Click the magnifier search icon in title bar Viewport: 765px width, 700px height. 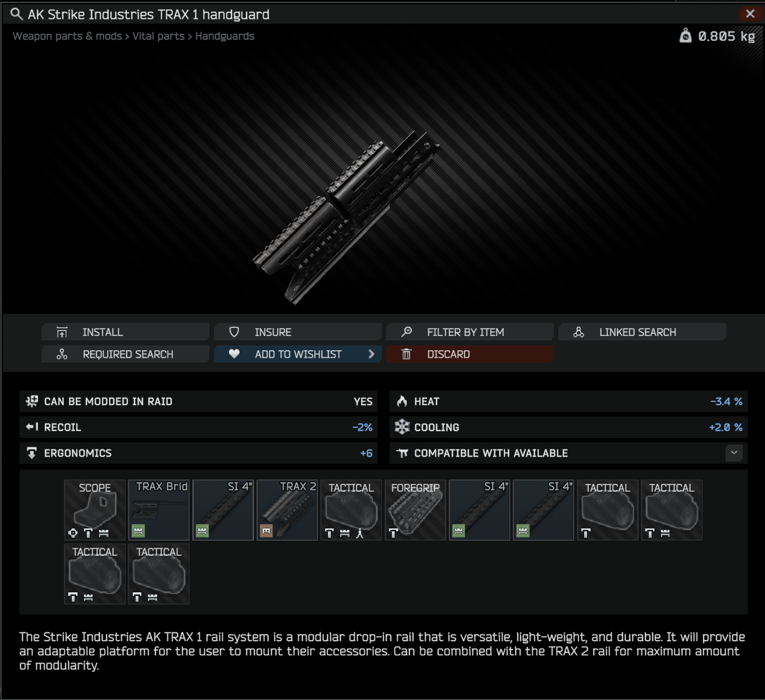pos(17,14)
